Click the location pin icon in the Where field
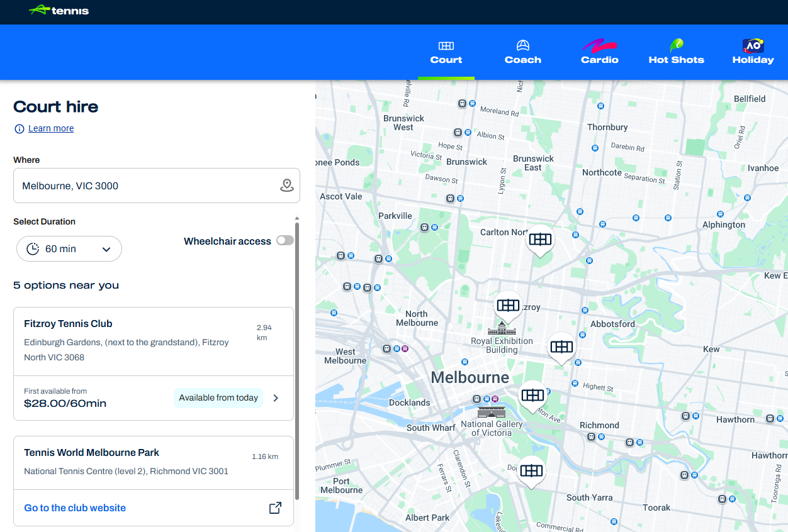Image resolution: width=788 pixels, height=532 pixels. tap(286, 186)
